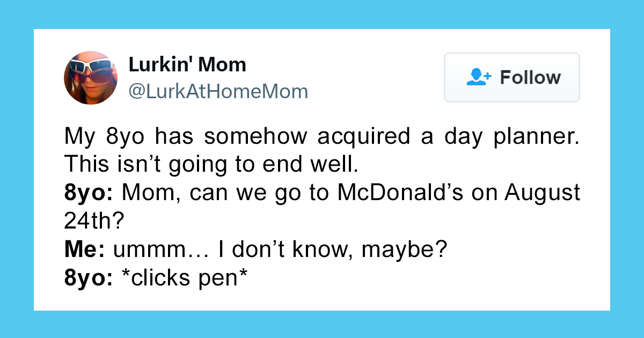Click the Follow button

point(512,77)
